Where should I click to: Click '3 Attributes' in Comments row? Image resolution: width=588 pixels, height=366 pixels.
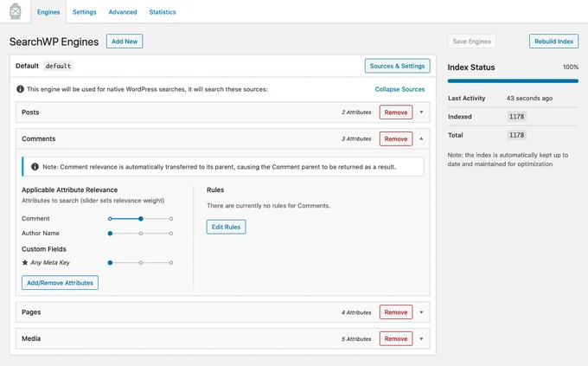pyautogui.click(x=356, y=139)
